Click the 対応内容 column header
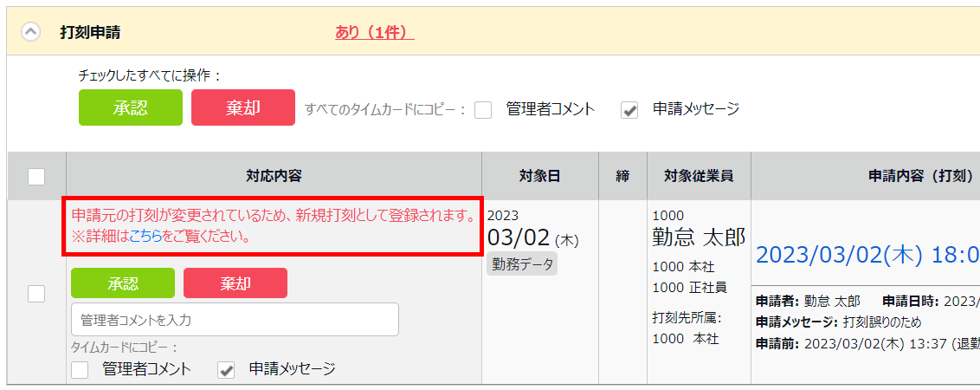 pyautogui.click(x=274, y=177)
